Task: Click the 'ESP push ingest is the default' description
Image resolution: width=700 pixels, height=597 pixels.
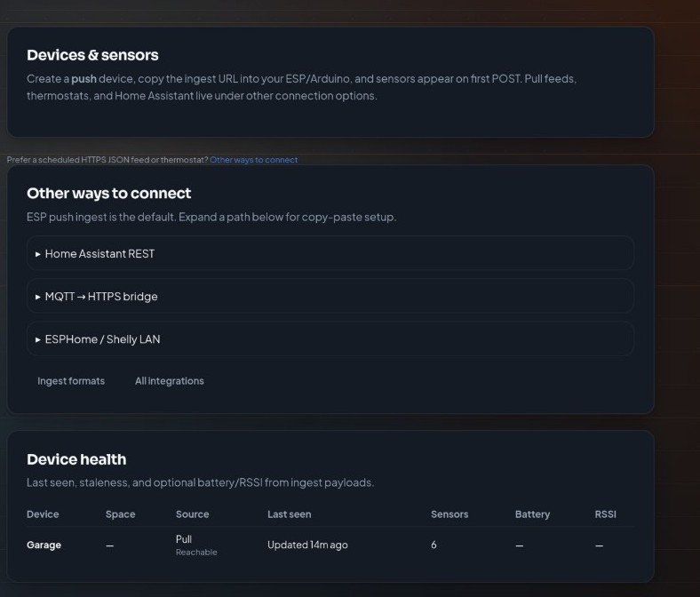Action: 211,217
